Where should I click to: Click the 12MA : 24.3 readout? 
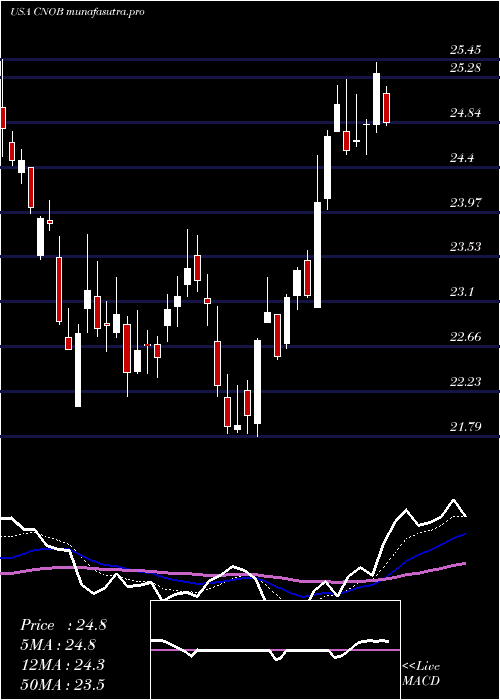(x=62, y=665)
